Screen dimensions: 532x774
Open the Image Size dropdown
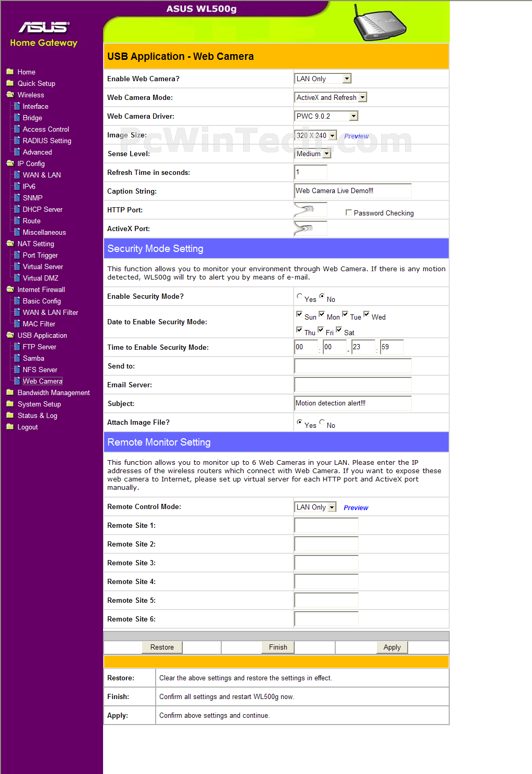[316, 135]
